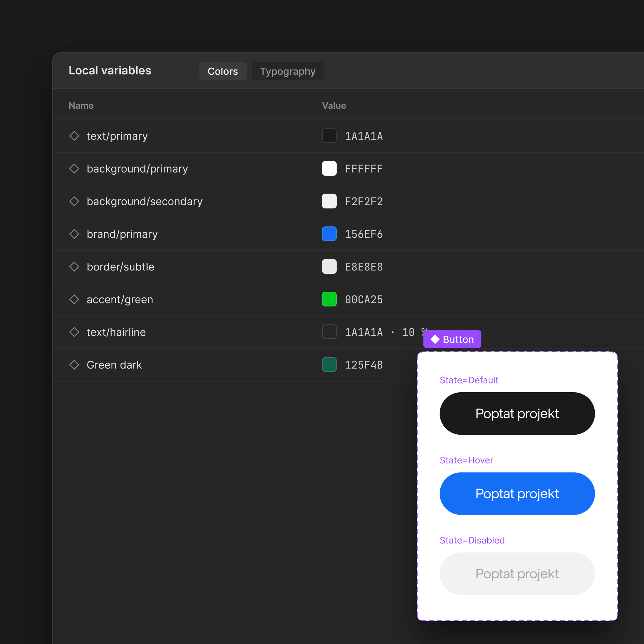Select the purple Button component label
Image resolution: width=644 pixels, height=644 pixels.
pyautogui.click(x=452, y=339)
